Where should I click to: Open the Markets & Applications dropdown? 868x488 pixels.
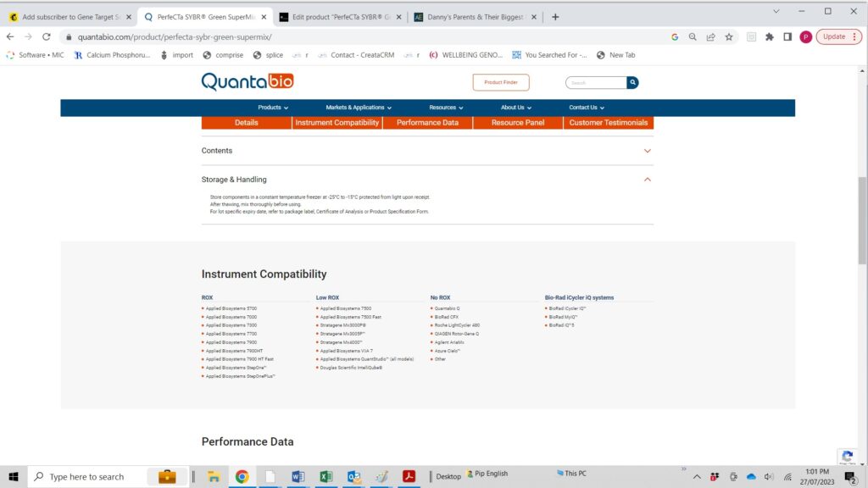point(359,108)
